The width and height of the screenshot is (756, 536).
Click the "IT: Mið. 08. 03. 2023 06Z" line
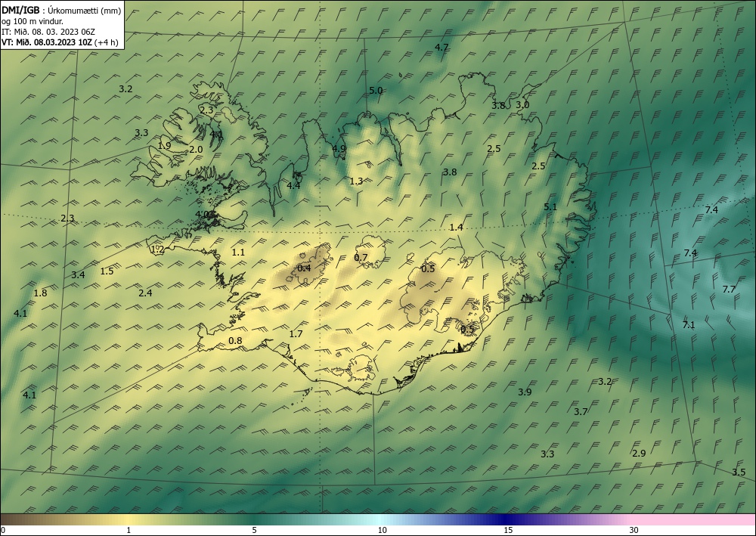click(48, 32)
